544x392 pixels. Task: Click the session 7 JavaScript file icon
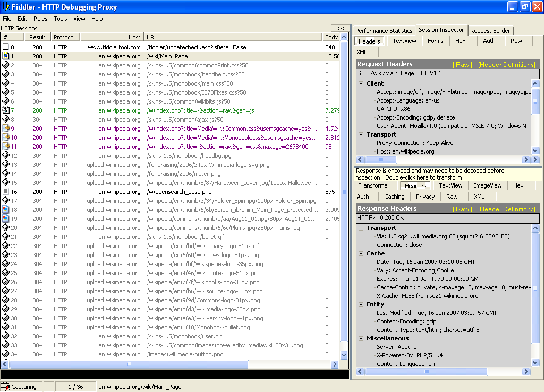(x=6, y=110)
